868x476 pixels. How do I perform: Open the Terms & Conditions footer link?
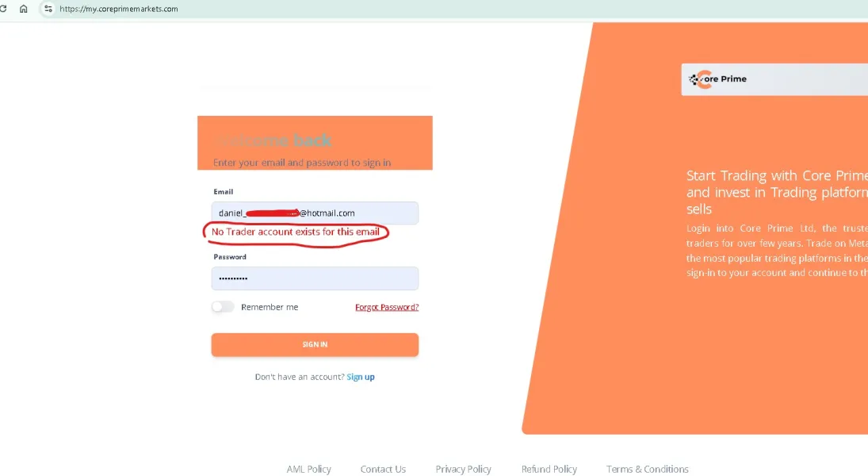647,469
